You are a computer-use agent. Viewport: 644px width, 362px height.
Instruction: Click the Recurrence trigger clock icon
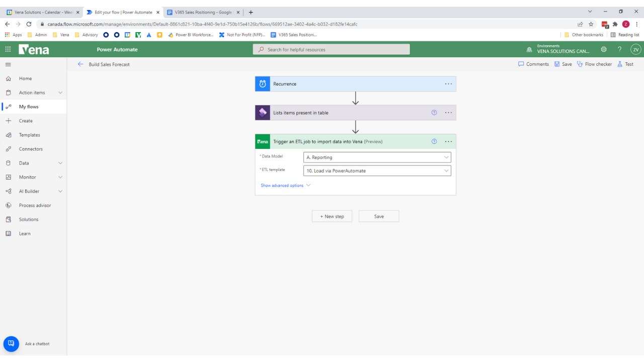coord(263,84)
